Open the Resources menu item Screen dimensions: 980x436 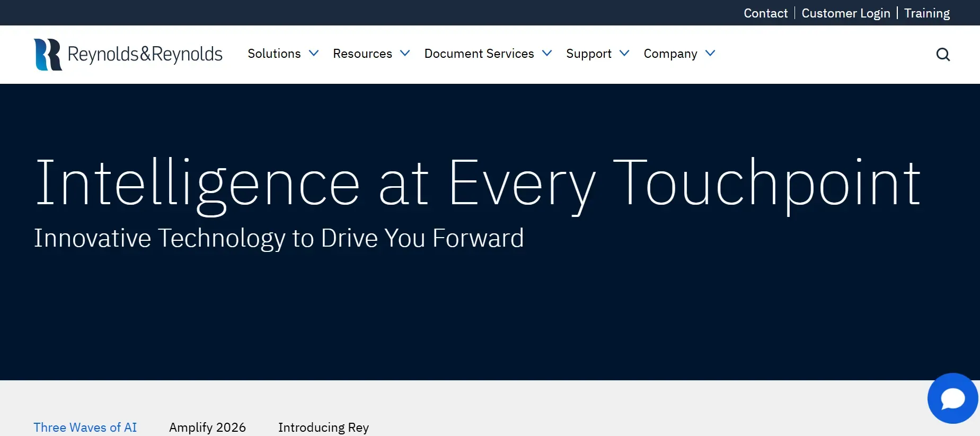point(363,54)
